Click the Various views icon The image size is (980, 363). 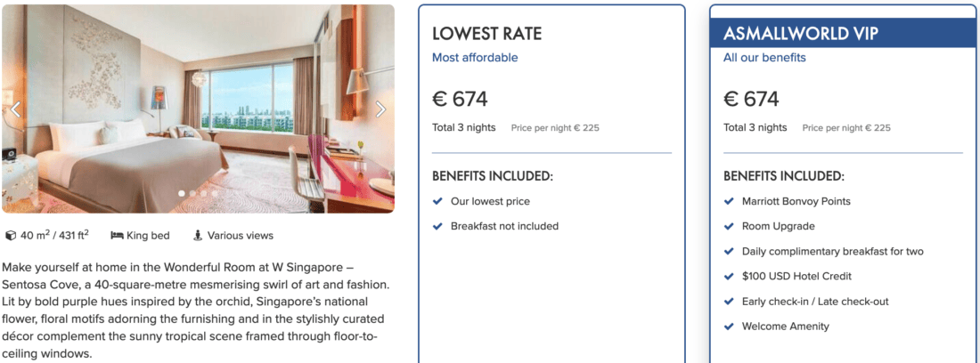198,236
